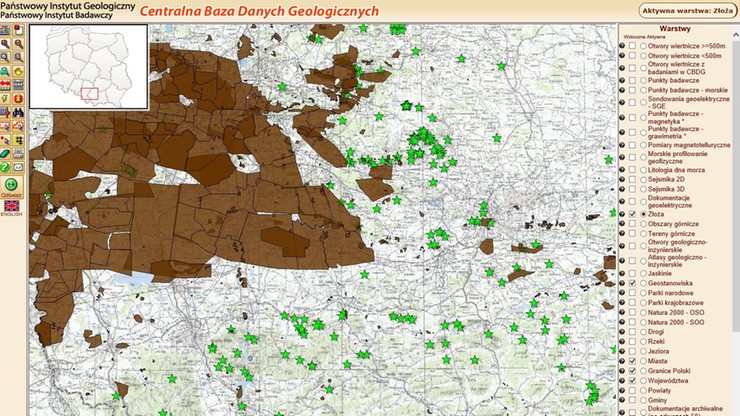Open info bullet beside Złoża layer
The height and width of the screenshot is (416, 740).
tap(622, 214)
